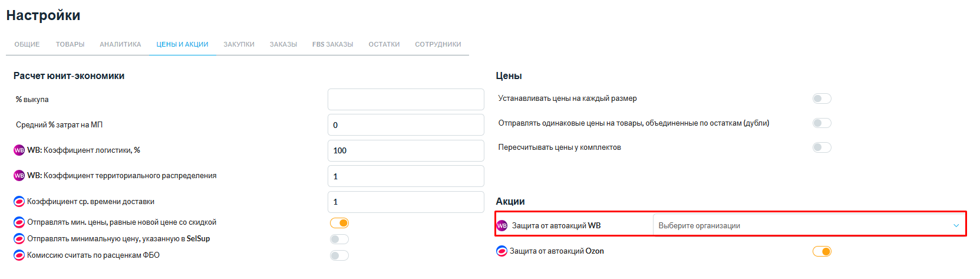Click WB icon beside Защита от автоакций WB
Viewport: 980px width, 279px height.
coord(502,226)
